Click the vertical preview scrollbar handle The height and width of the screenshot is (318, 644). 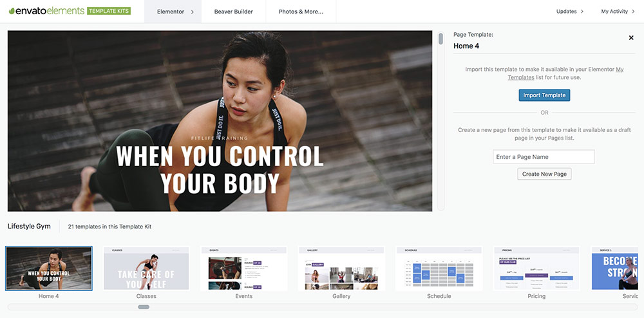pyautogui.click(x=440, y=39)
